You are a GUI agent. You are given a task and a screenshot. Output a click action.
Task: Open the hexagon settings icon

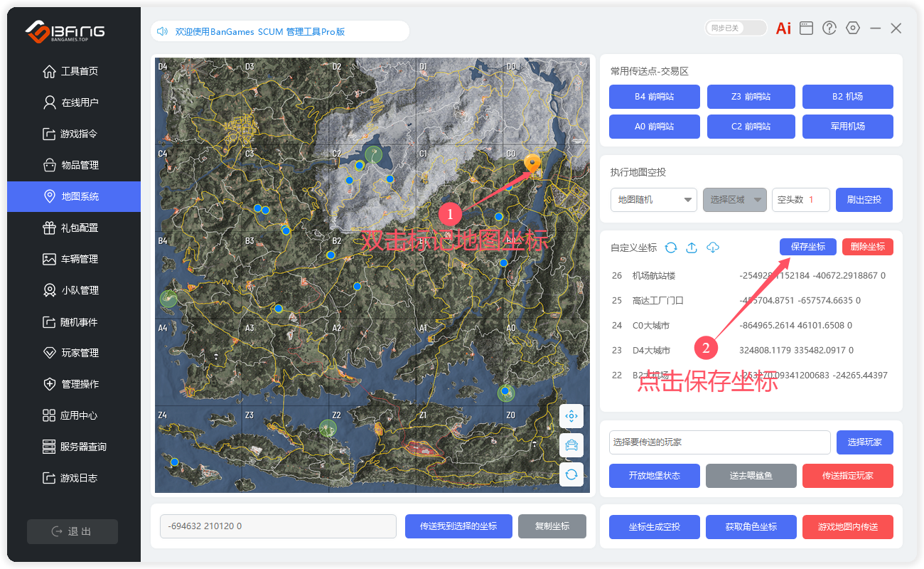[x=853, y=28]
